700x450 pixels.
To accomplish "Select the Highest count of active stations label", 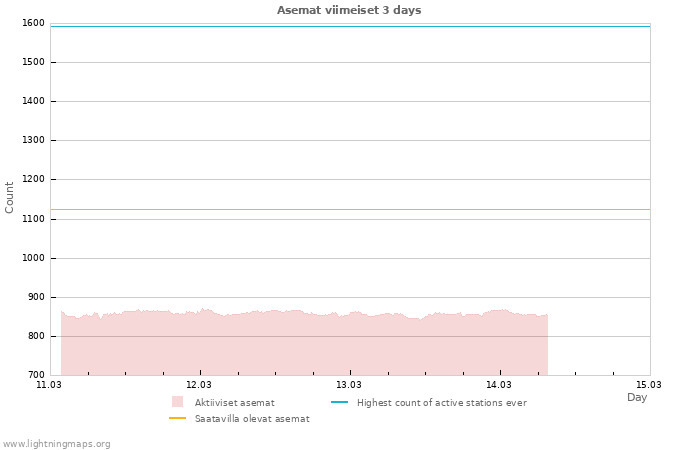I will 441,403.
